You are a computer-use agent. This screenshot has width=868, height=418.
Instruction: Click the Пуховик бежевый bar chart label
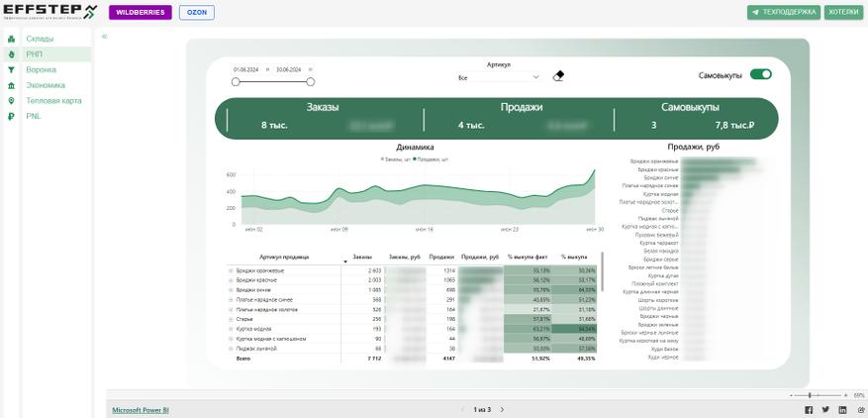click(x=657, y=235)
